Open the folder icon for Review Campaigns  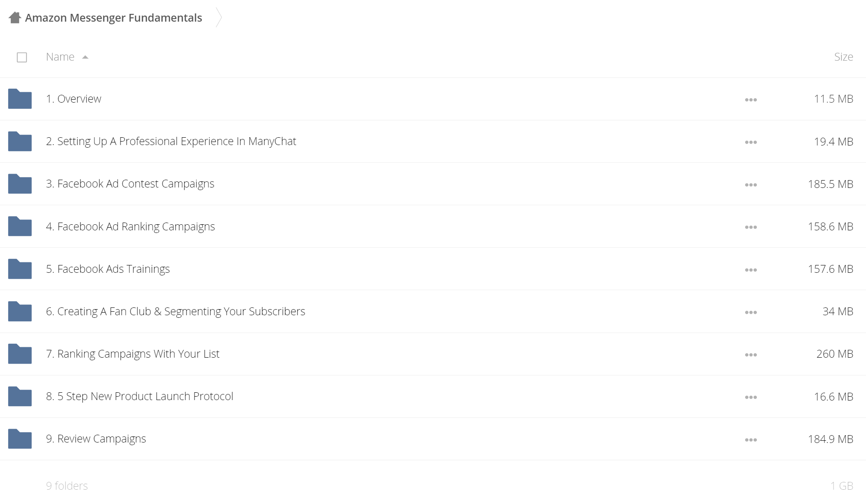click(x=20, y=439)
